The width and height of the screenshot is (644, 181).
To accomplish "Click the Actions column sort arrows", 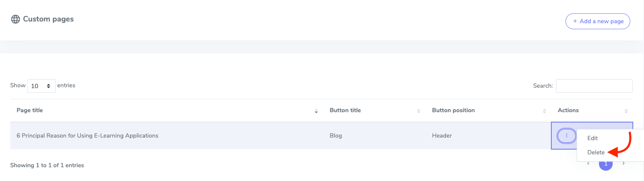I will [626, 111].
